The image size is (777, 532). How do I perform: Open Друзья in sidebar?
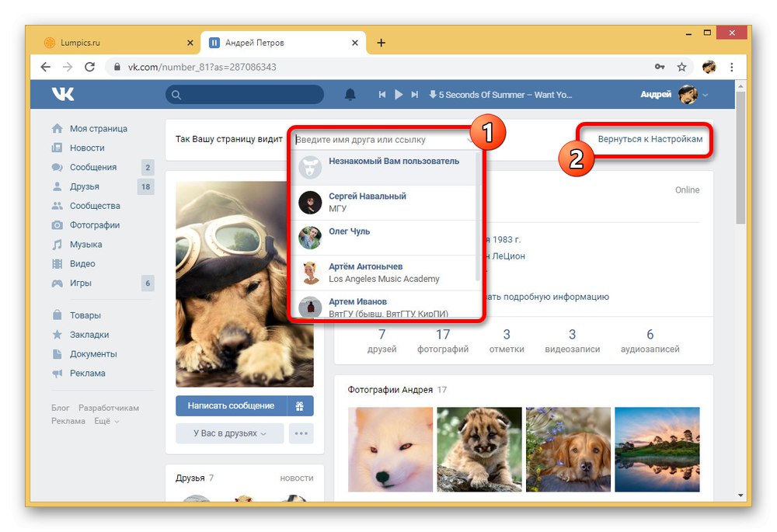[84, 186]
